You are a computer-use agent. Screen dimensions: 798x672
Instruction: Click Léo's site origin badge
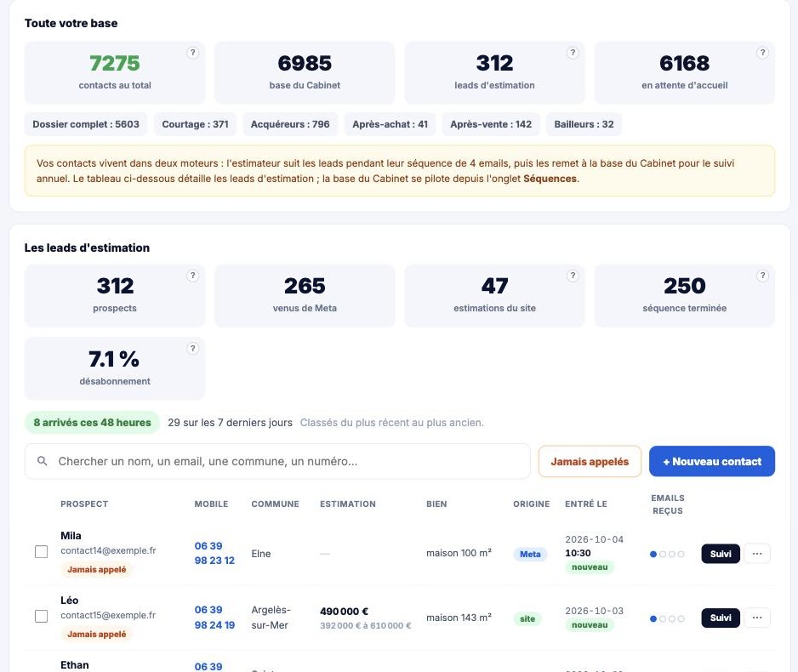click(x=527, y=618)
